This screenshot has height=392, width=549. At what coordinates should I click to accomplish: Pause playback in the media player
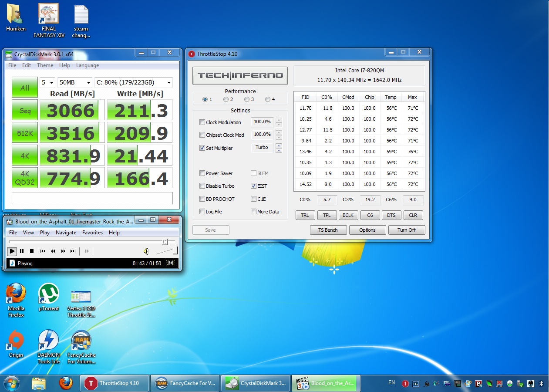(x=22, y=251)
